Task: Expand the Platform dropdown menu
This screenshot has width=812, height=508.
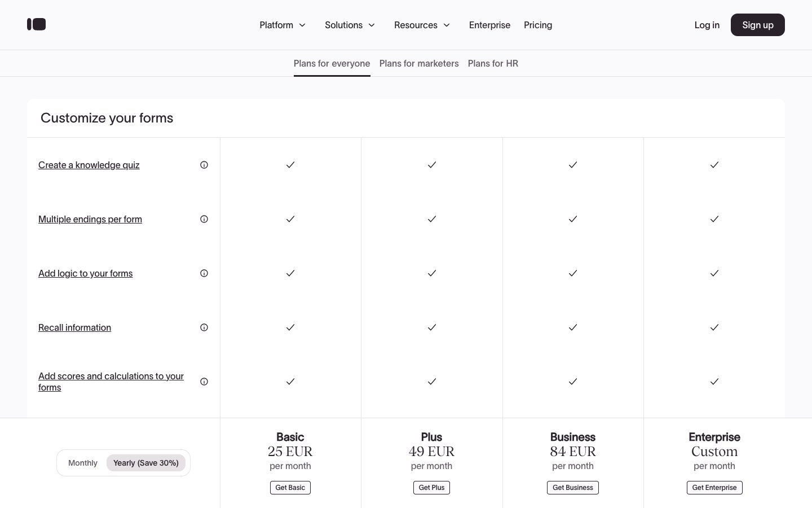Action: pyautogui.click(x=283, y=25)
